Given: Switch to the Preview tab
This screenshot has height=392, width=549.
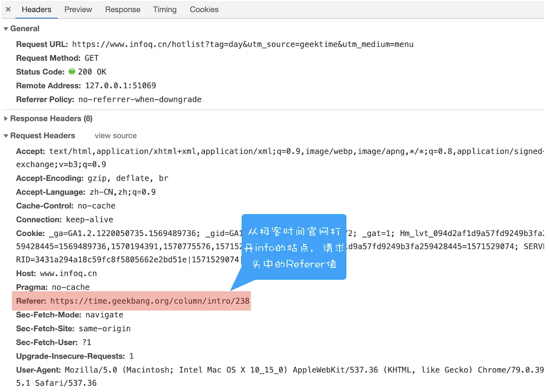Looking at the screenshot, I should click(78, 10).
